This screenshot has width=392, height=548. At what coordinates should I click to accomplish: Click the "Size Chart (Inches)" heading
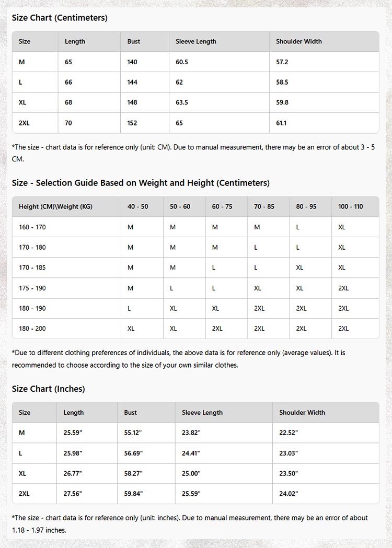coord(48,389)
